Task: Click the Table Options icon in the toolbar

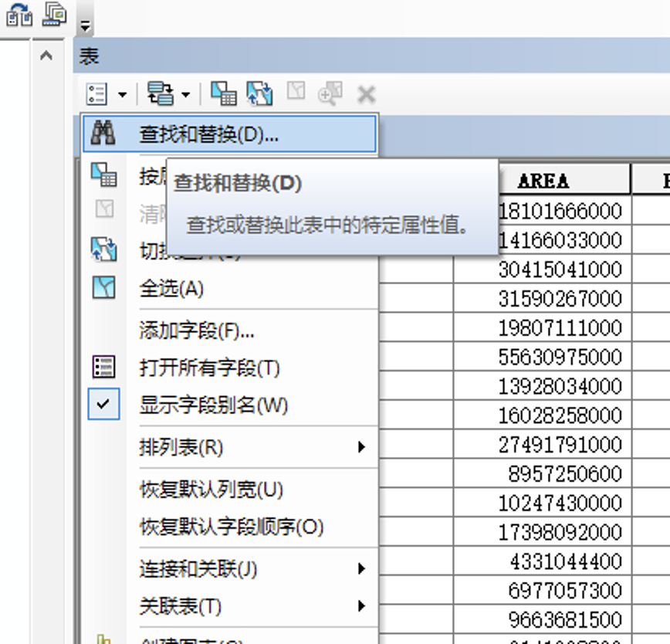Action: (x=97, y=94)
